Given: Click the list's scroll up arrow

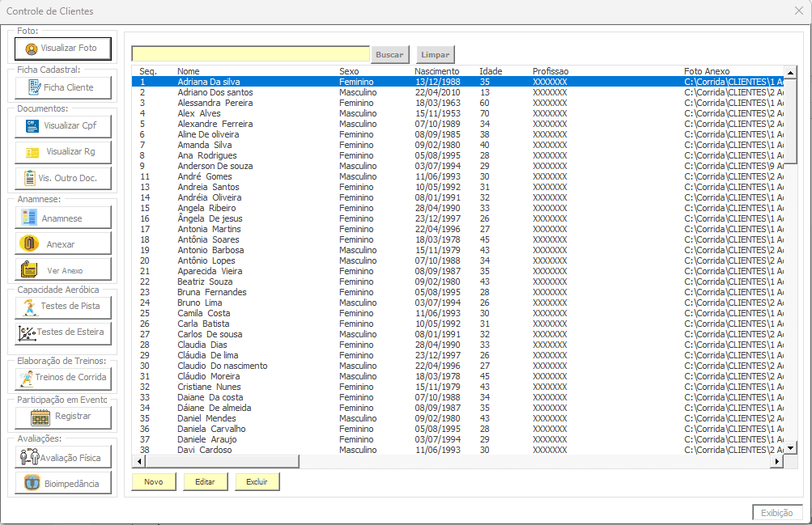Looking at the screenshot, I should (790, 73).
